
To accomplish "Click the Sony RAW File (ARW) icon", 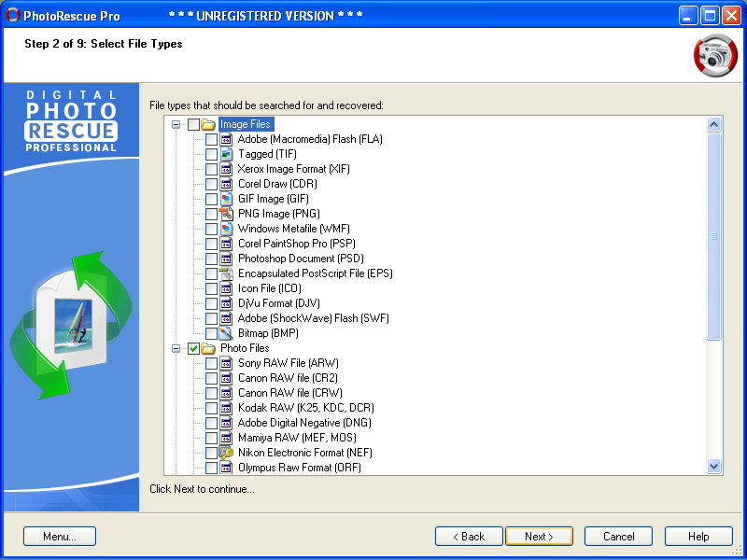I will (x=226, y=363).
